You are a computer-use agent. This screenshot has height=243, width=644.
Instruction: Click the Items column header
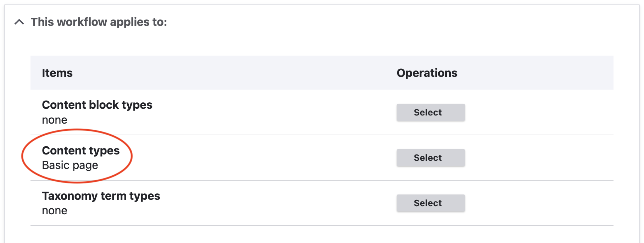point(57,73)
